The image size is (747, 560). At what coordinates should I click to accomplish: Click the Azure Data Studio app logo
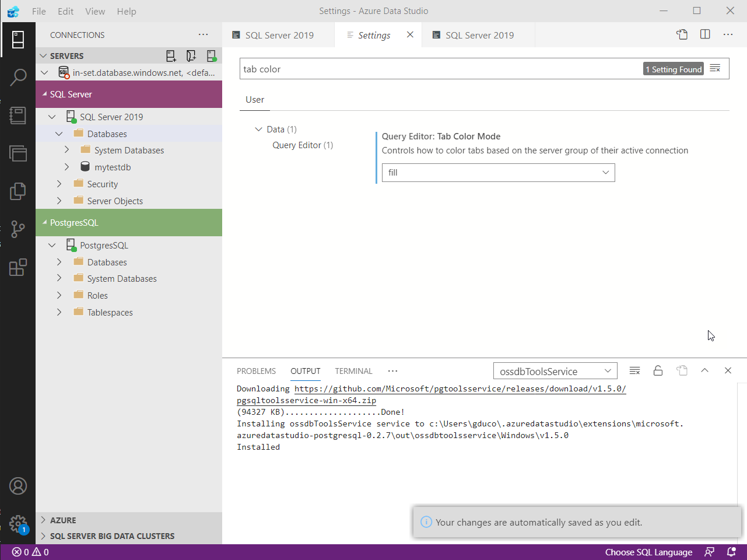click(13, 11)
